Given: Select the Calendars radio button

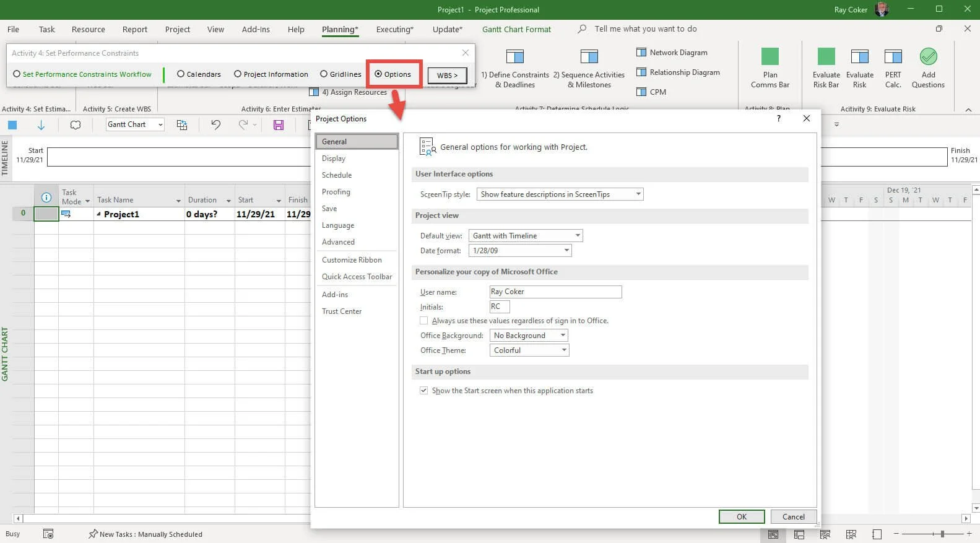Looking at the screenshot, I should [181, 74].
